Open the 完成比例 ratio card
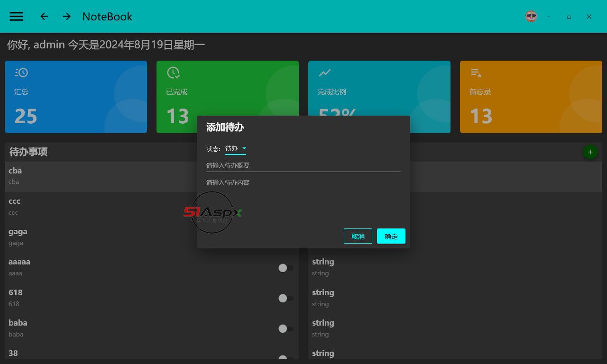This screenshot has height=364, width=607. pyautogui.click(x=379, y=97)
